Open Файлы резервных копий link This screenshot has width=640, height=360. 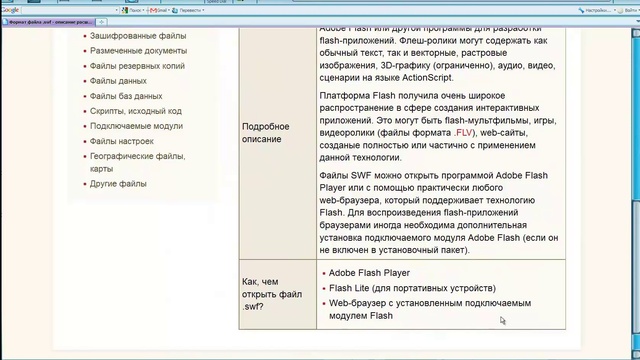(x=137, y=66)
